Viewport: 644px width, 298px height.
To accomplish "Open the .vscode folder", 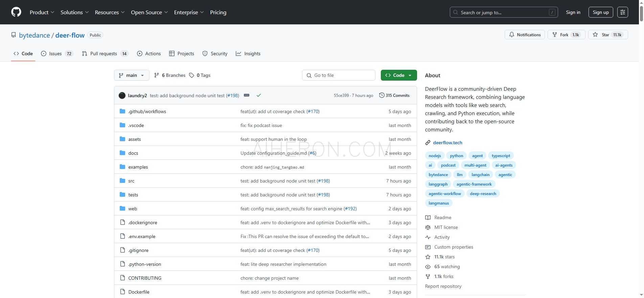I will point(136,125).
